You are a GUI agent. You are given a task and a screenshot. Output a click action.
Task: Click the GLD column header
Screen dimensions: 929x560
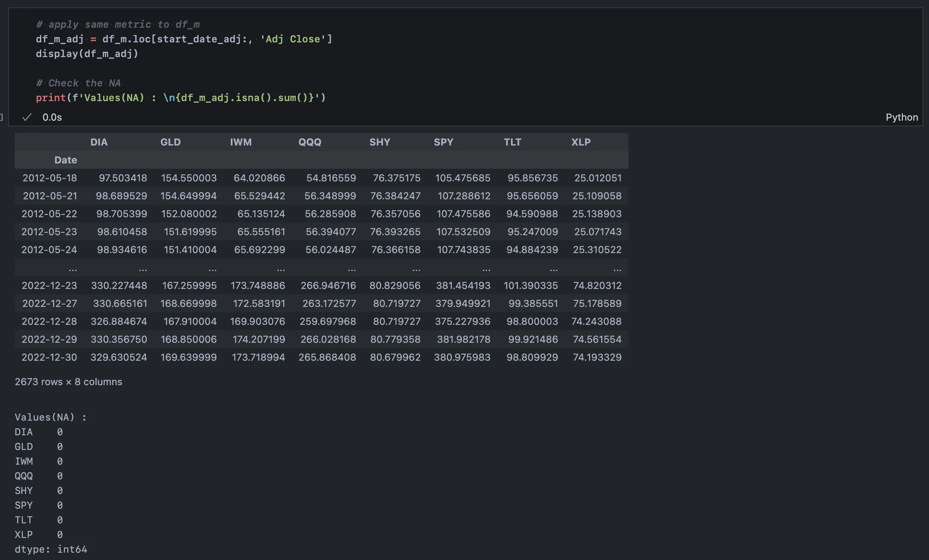(170, 142)
